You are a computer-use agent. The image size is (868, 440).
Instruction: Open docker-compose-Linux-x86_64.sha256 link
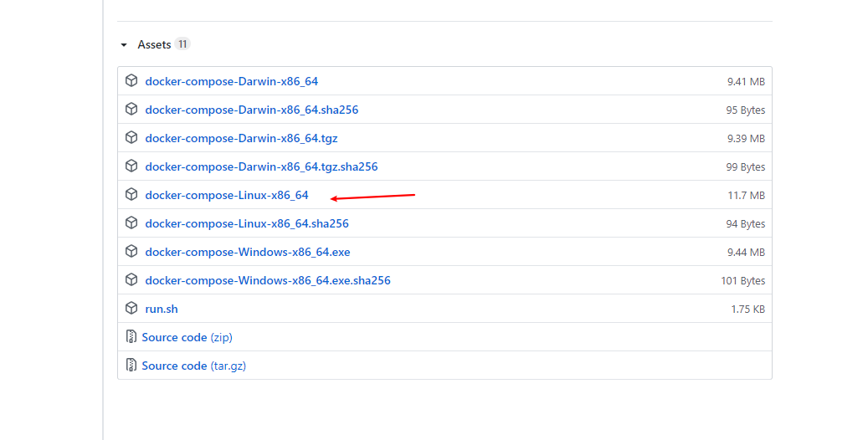247,223
